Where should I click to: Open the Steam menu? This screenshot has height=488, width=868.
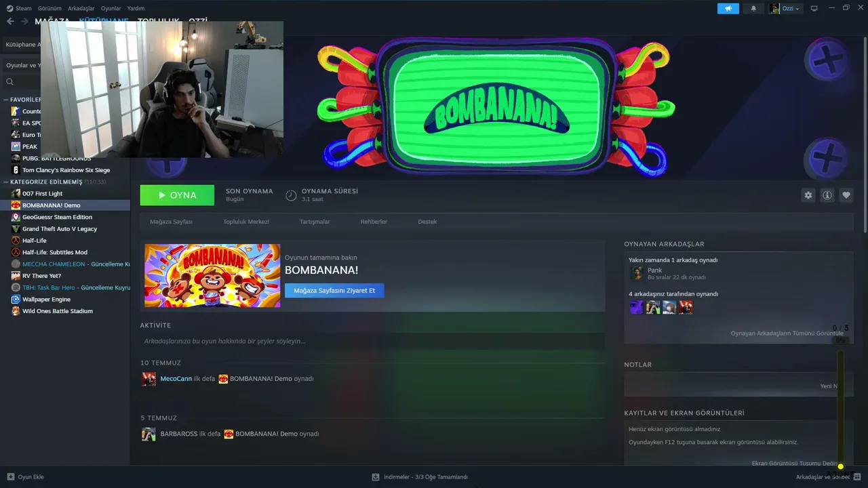(x=20, y=8)
